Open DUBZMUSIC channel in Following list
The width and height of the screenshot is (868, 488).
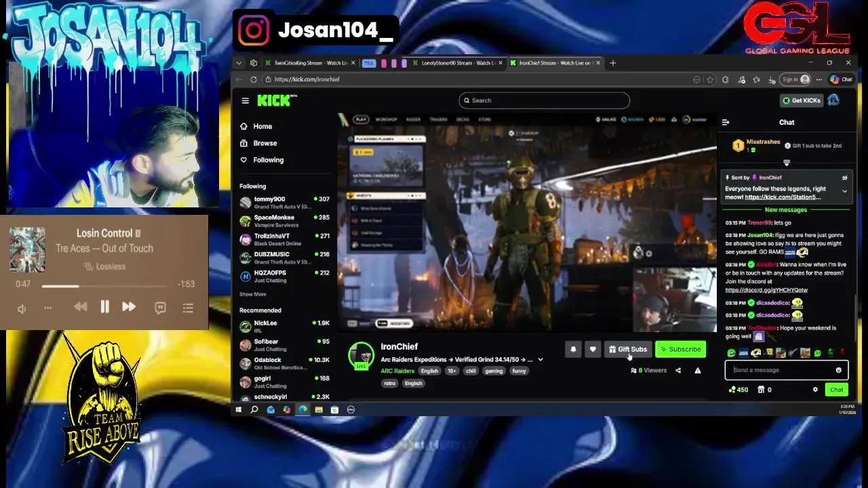coord(284,258)
